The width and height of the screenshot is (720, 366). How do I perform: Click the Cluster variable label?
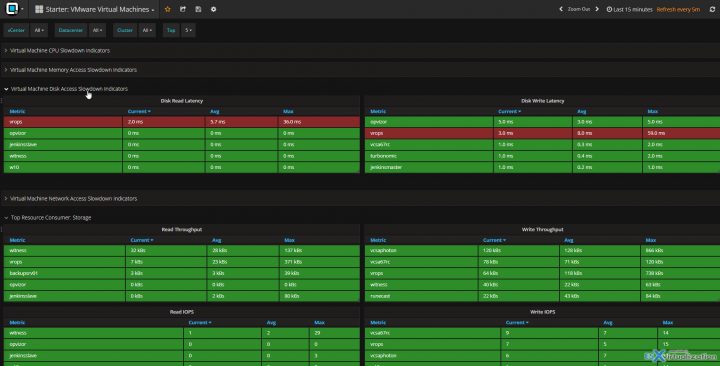pyautogui.click(x=125, y=30)
